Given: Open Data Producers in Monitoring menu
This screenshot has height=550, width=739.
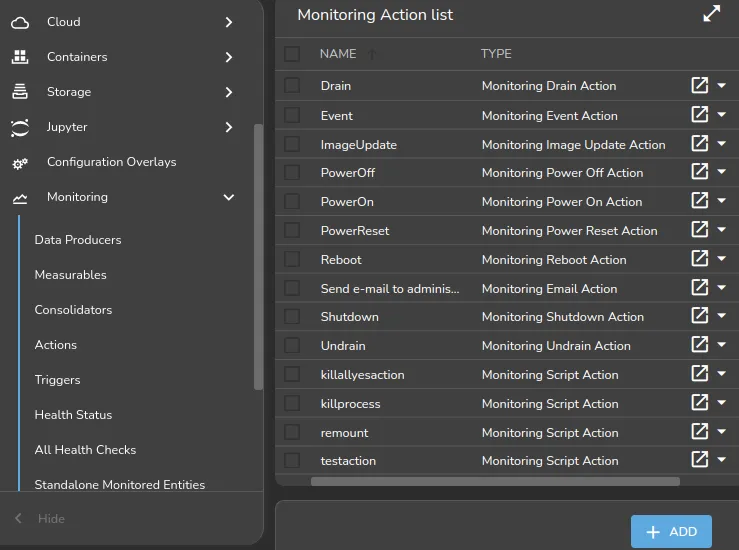Looking at the screenshot, I should 78,240.
